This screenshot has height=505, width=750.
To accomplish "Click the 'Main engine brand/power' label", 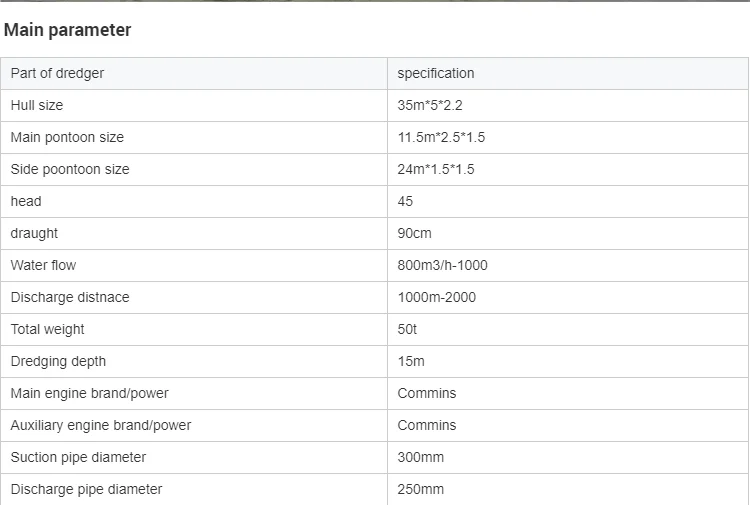I will [x=90, y=393].
